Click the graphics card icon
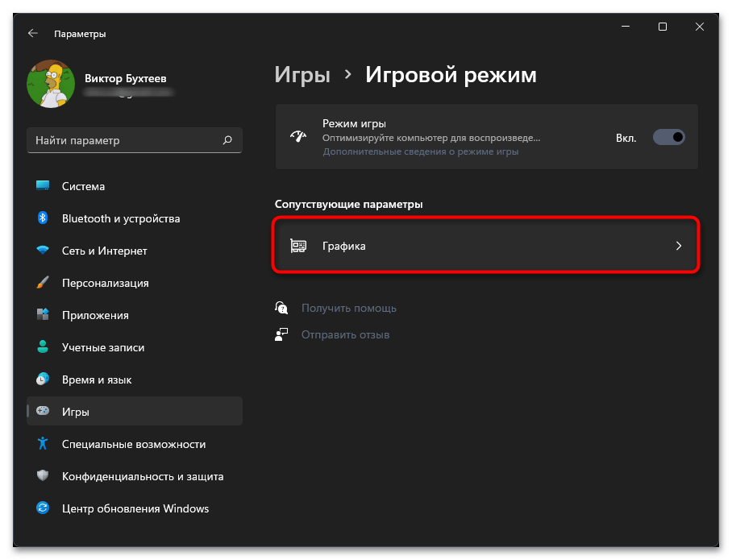 click(298, 246)
